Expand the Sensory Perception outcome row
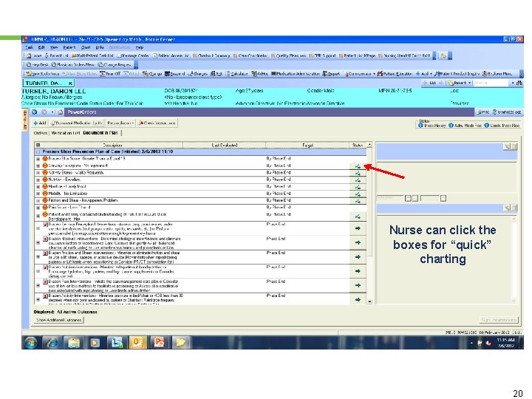The height and width of the screenshot is (399, 532). coord(38,166)
